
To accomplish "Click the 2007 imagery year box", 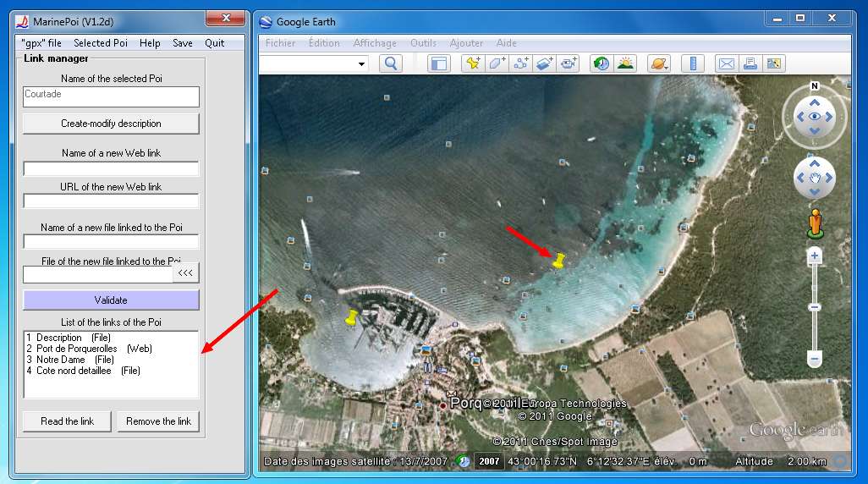I will 489,461.
